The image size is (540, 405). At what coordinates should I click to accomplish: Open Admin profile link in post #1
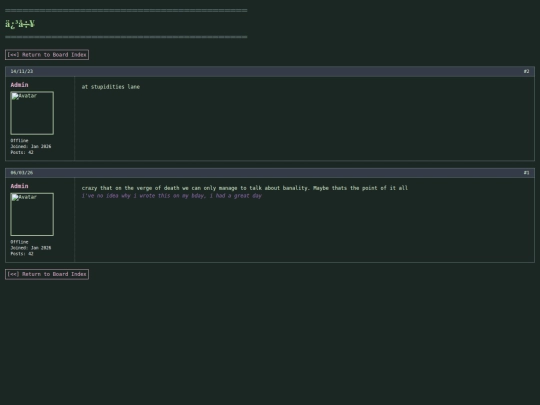pyautogui.click(x=19, y=186)
